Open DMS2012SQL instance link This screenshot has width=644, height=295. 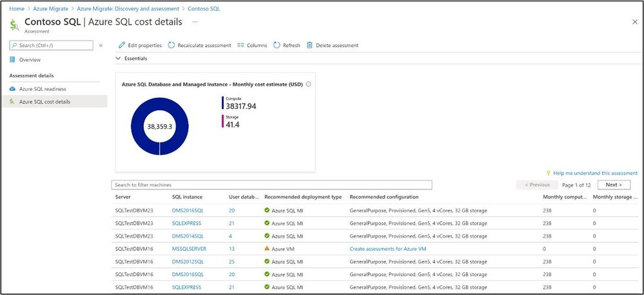point(188,262)
